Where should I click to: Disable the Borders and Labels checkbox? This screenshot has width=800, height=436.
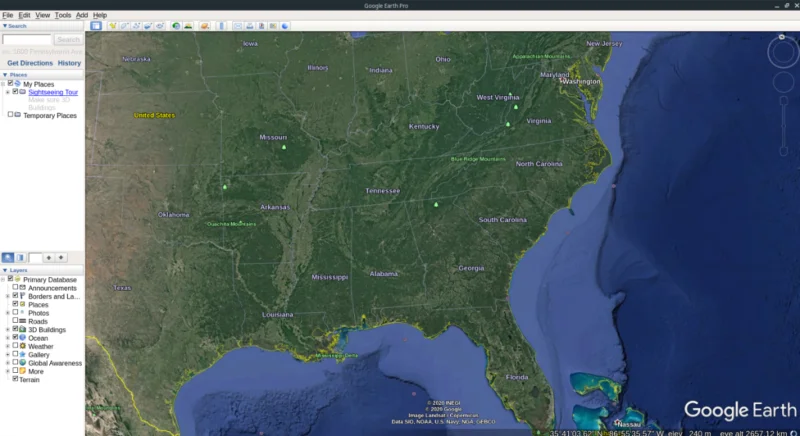[15, 295]
